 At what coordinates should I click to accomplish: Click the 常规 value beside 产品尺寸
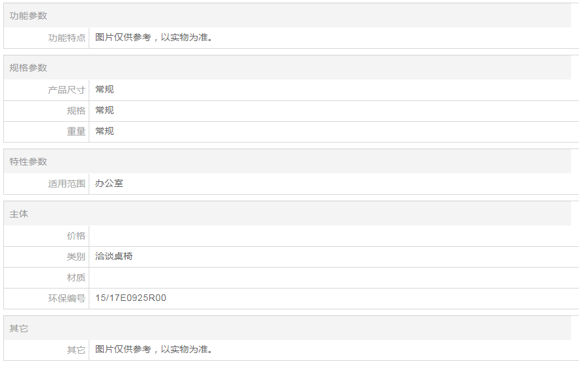tap(104, 89)
